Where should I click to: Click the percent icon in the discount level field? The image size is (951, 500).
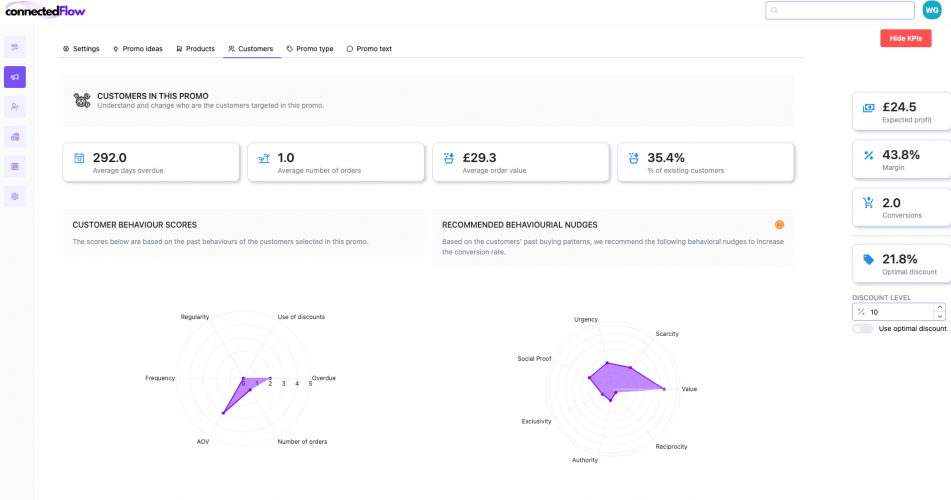pos(861,312)
